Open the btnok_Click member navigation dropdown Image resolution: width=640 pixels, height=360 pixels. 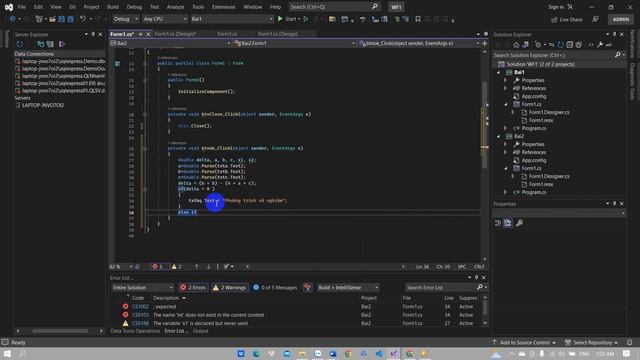pyautogui.click(x=418, y=43)
